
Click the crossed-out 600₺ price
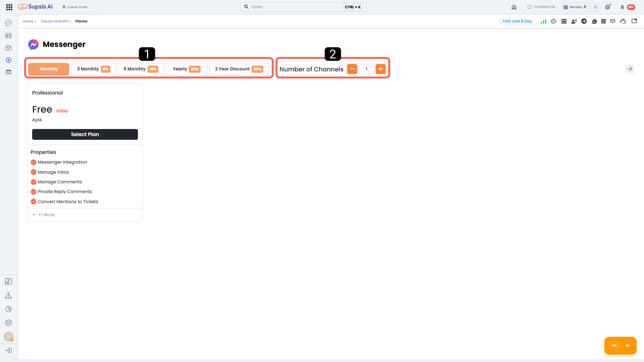coord(62,111)
